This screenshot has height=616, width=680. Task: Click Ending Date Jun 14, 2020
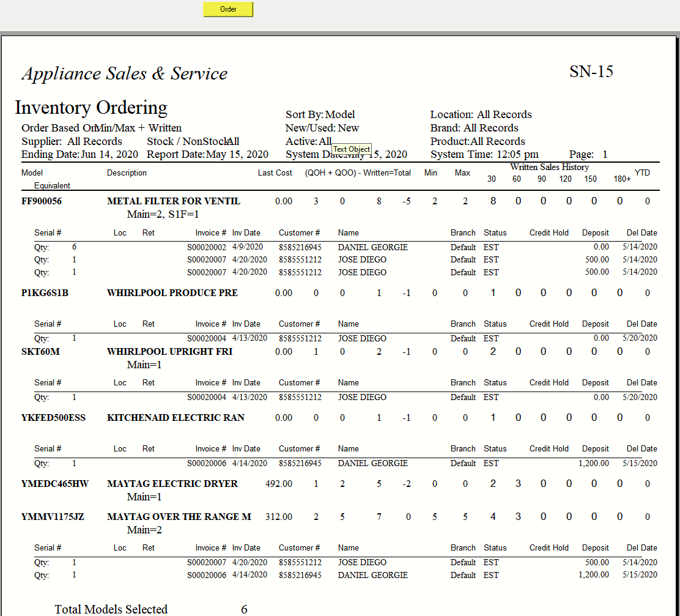[79, 154]
